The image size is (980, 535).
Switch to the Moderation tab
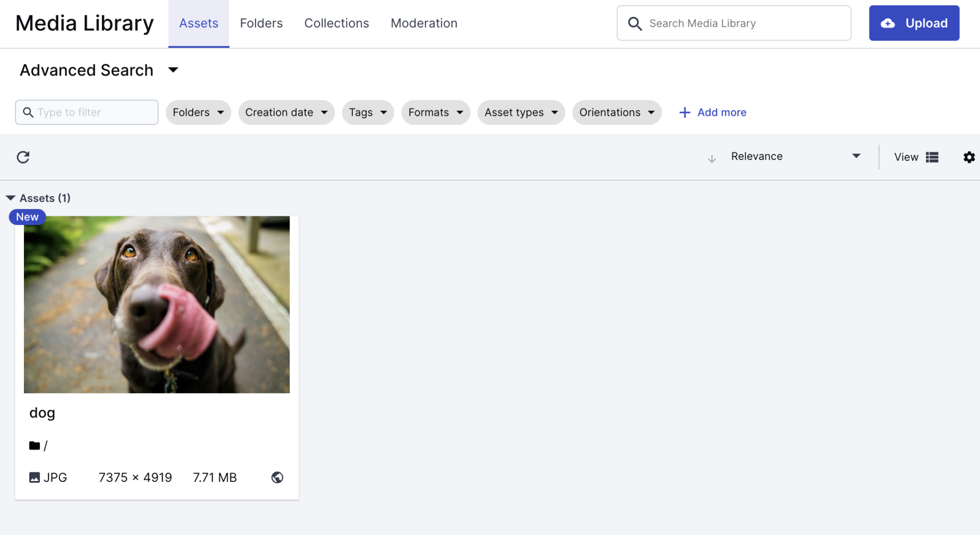coord(423,23)
